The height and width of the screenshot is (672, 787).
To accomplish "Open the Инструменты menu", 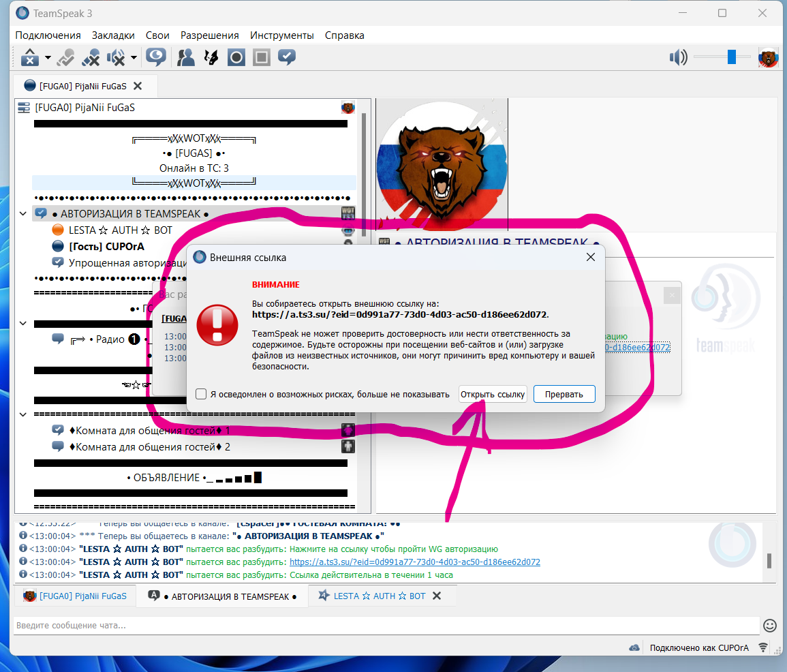I will (281, 35).
